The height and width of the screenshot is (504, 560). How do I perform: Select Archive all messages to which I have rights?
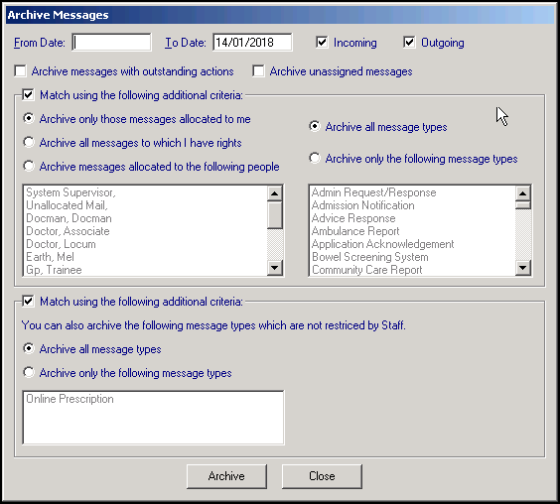pos(29,142)
